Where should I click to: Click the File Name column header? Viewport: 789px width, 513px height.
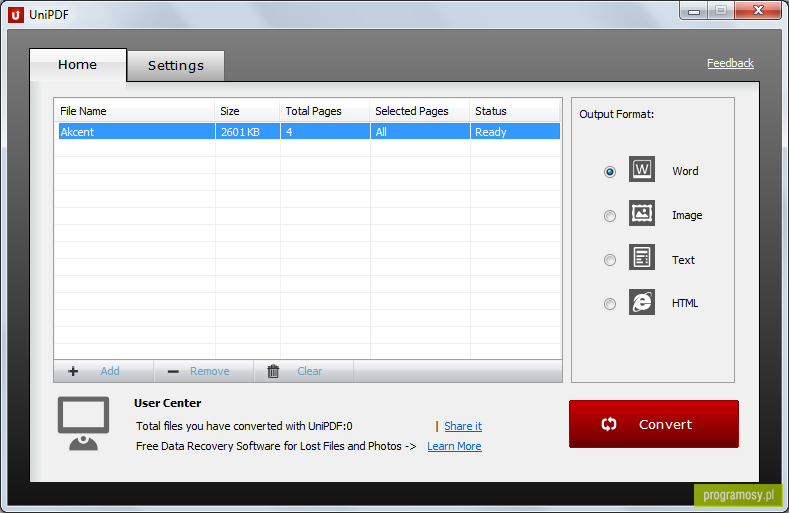[135, 111]
